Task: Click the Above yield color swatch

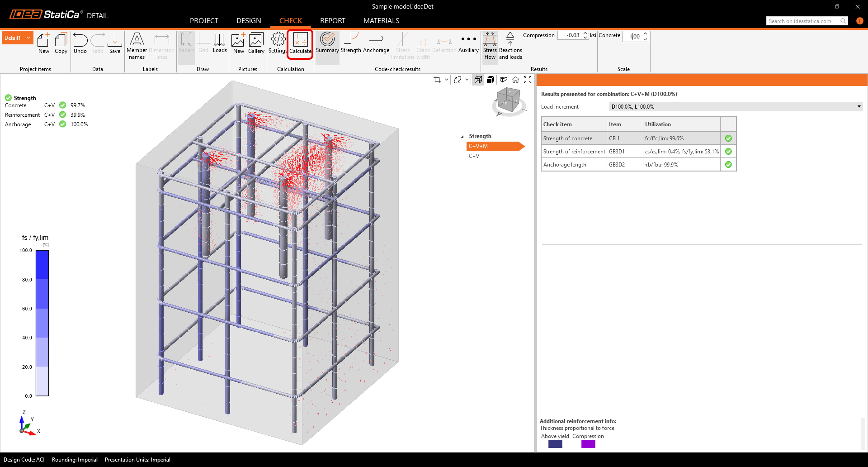Action: [x=555, y=444]
